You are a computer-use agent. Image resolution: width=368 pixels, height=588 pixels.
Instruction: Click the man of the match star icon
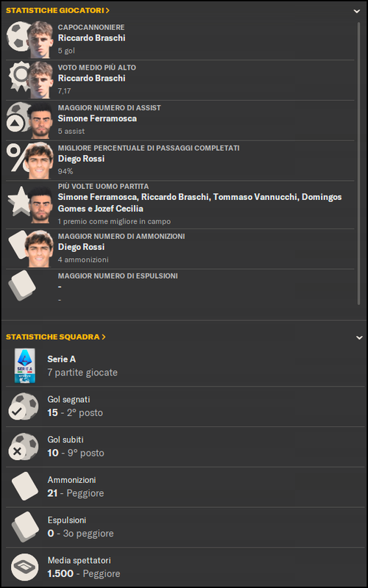tap(19, 201)
